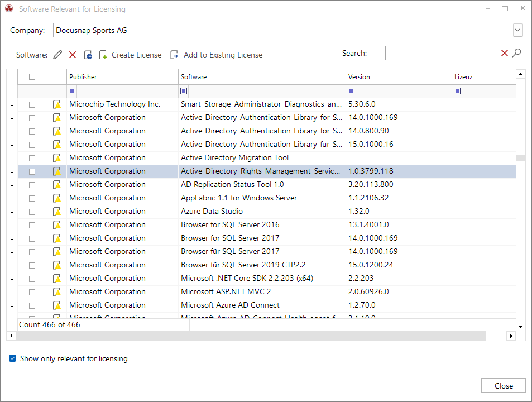Check the Microchip Technology Inc. row checkbox
532x402 pixels.
point(32,104)
